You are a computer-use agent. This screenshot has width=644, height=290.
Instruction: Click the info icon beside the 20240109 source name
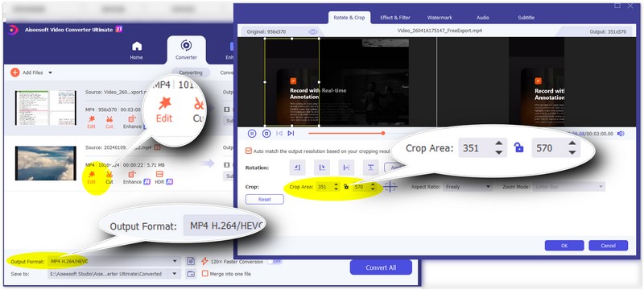[x=157, y=147]
